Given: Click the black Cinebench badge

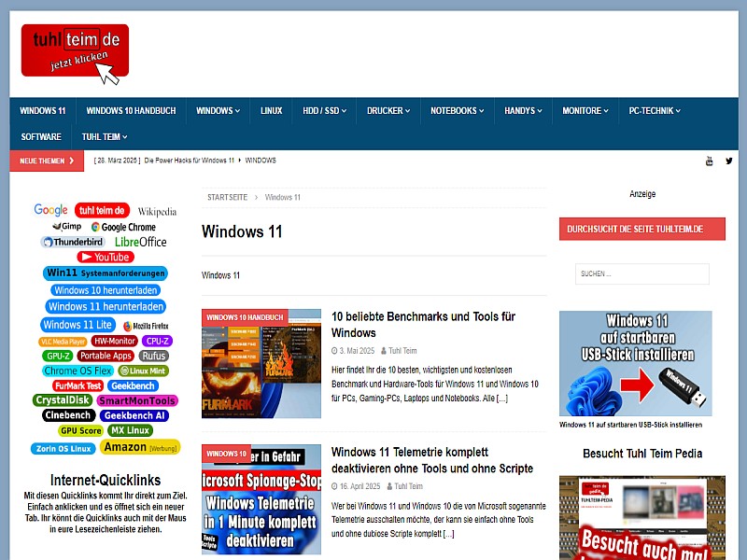Looking at the screenshot, I should [x=67, y=415].
